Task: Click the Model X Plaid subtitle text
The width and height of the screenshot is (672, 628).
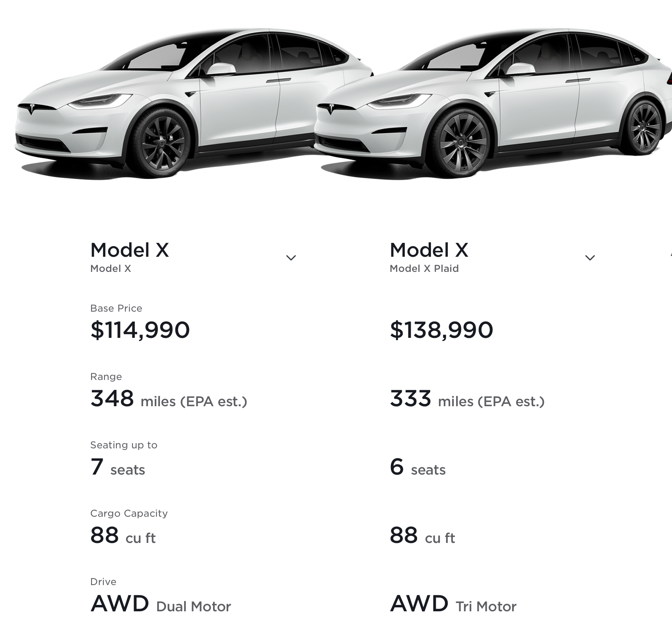Action: [x=424, y=269]
